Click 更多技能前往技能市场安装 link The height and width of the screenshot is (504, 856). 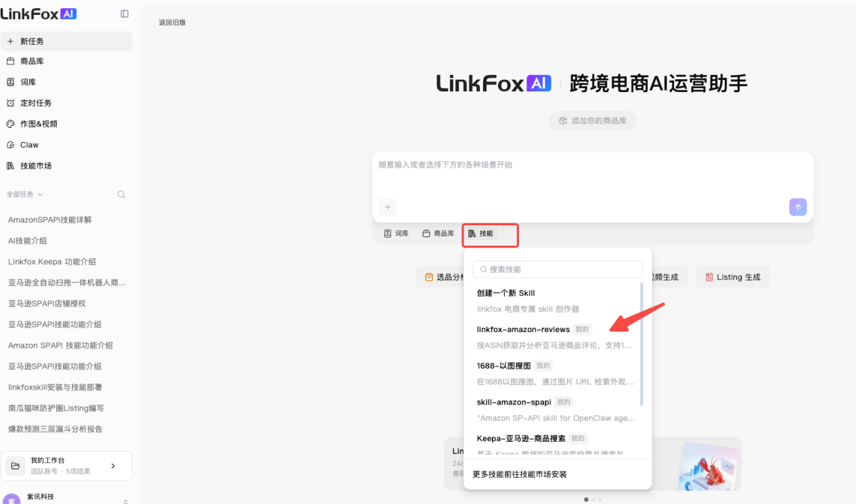[520, 474]
